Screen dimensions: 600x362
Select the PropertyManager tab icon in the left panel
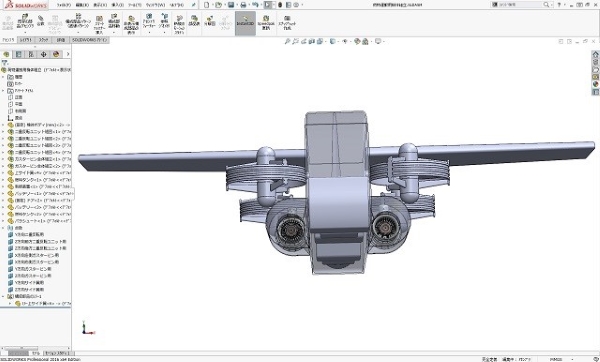tap(18, 54)
